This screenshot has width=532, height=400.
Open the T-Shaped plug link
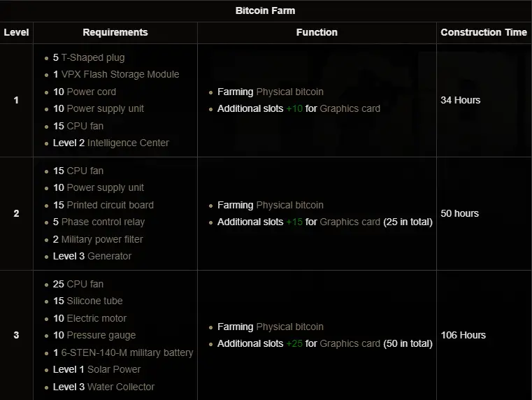[x=93, y=57]
